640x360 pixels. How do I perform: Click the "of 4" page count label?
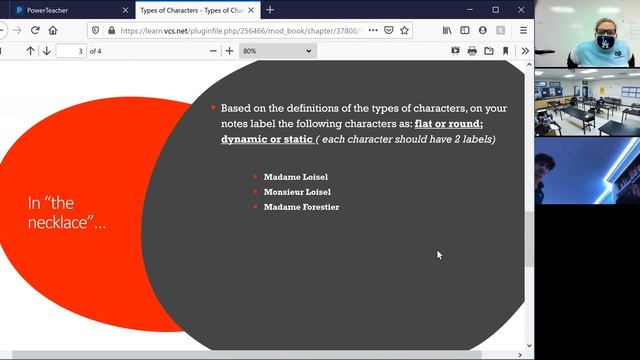(96, 51)
